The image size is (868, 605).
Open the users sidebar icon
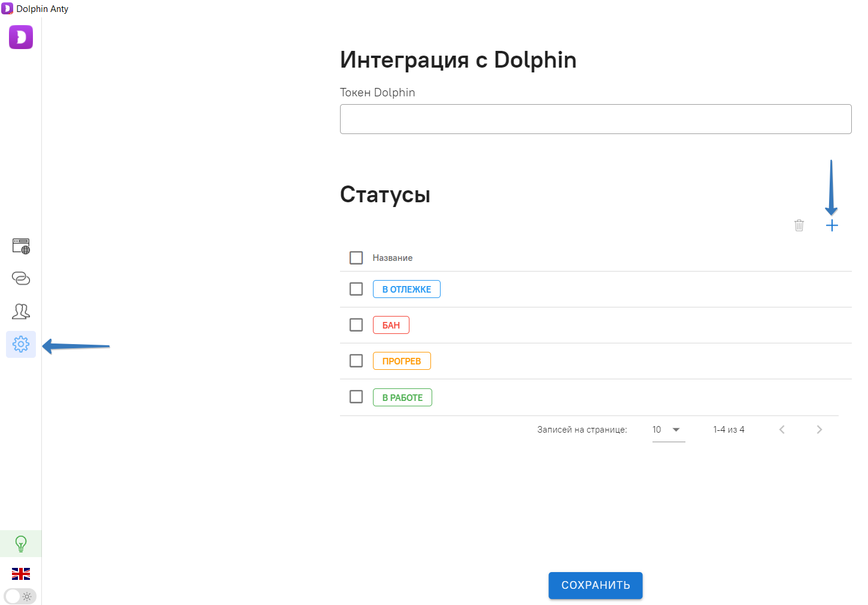tap(21, 311)
